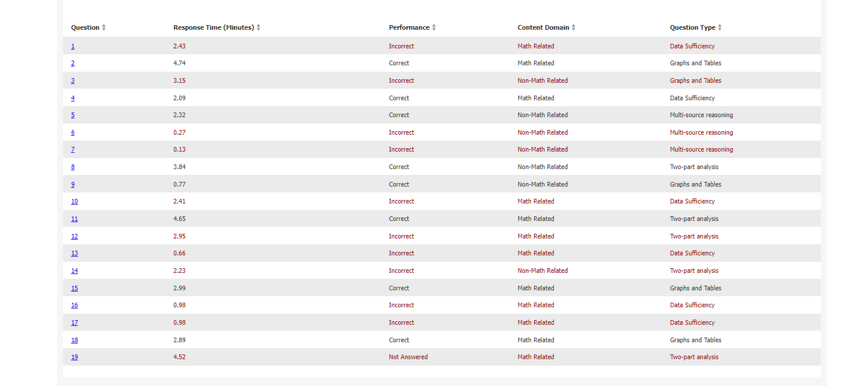This screenshot has height=386, width=868.
Task: Click sort arrows beside Question header
Action: coord(104,27)
